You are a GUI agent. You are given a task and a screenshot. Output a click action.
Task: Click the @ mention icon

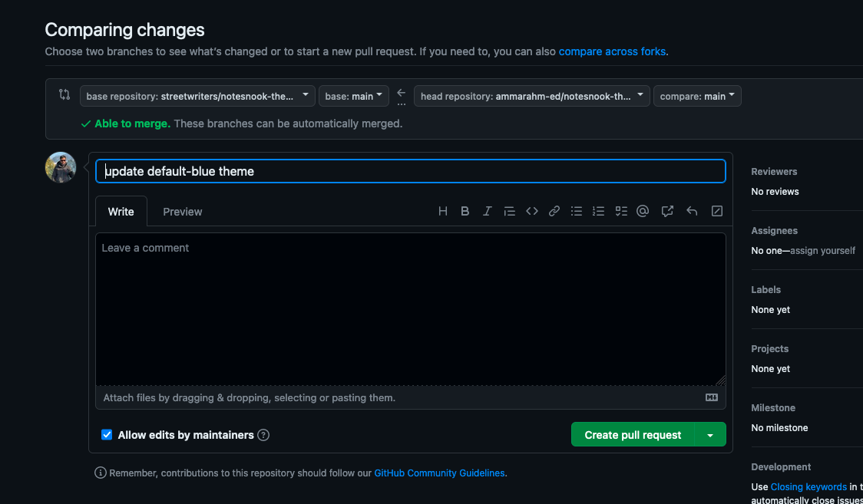tap(643, 212)
